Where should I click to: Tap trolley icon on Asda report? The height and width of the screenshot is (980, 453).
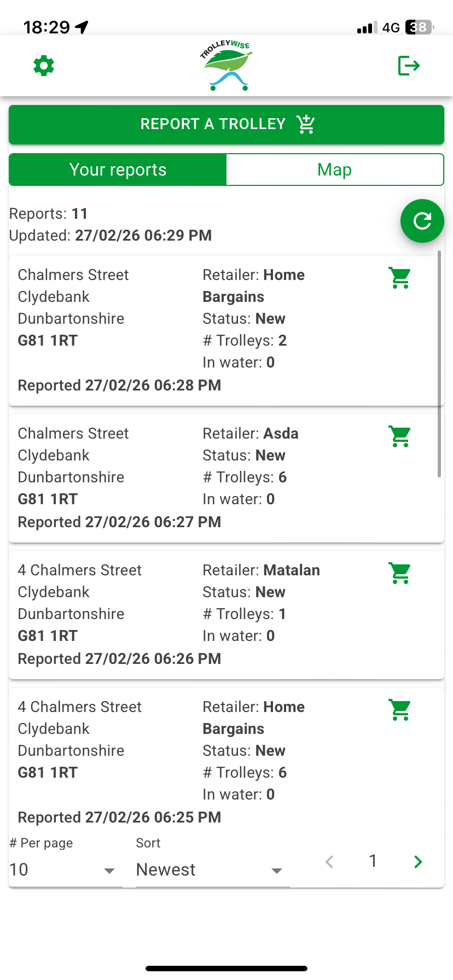pyautogui.click(x=400, y=436)
